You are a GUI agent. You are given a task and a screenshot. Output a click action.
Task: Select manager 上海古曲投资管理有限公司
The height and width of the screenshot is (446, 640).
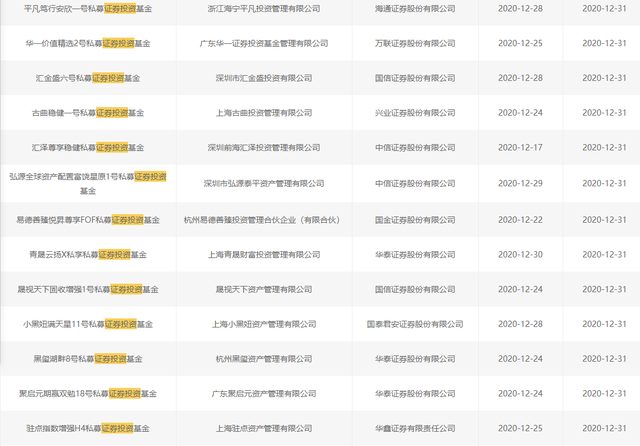[x=264, y=113]
